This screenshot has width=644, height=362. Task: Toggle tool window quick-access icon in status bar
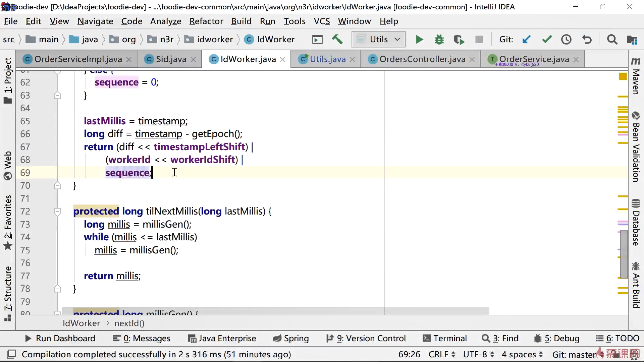pyautogui.click(x=11, y=354)
